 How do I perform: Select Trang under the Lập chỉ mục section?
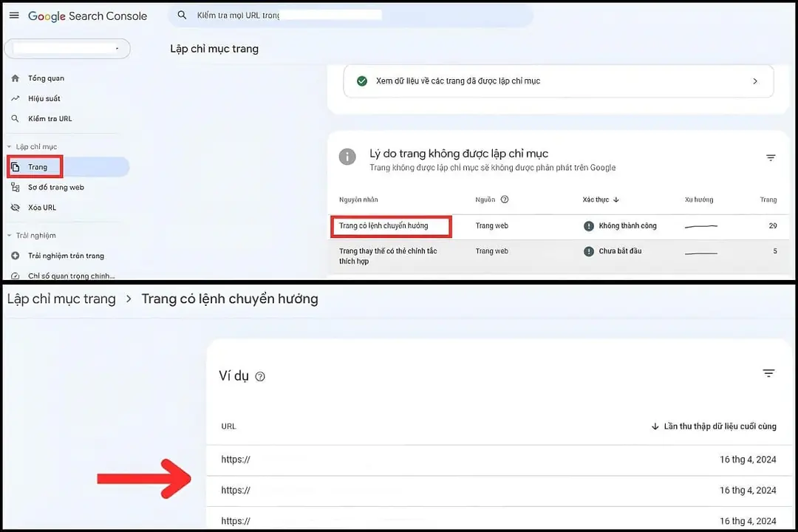pos(35,167)
